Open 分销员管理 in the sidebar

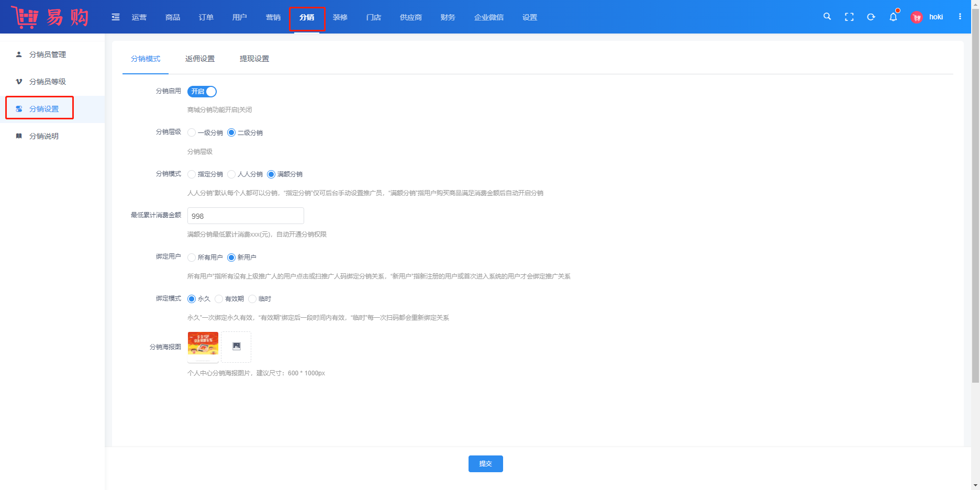pos(48,54)
